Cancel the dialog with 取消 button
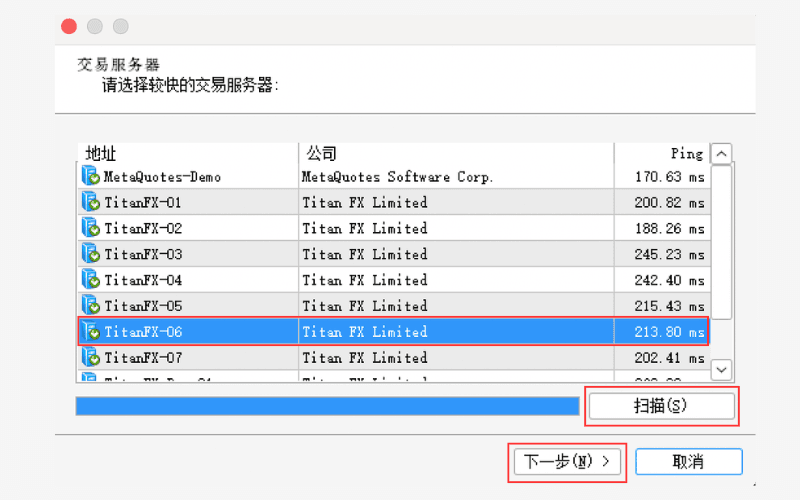800x500 pixels. 688,462
